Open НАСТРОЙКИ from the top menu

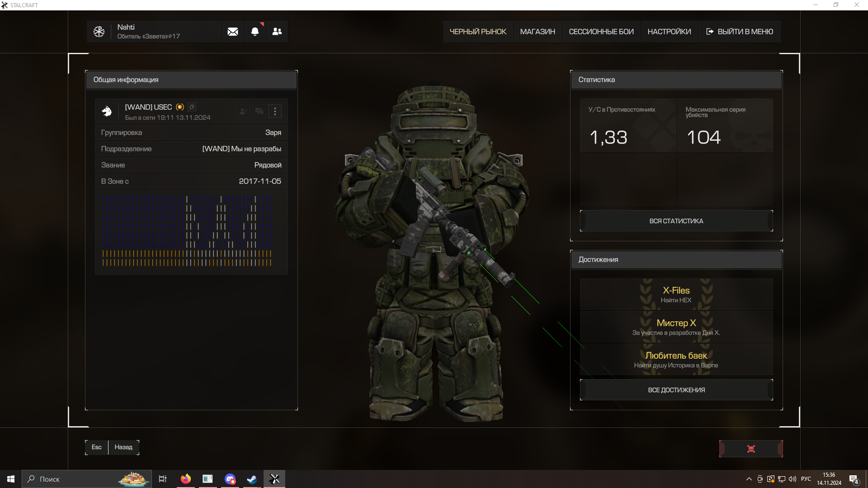(x=669, y=32)
